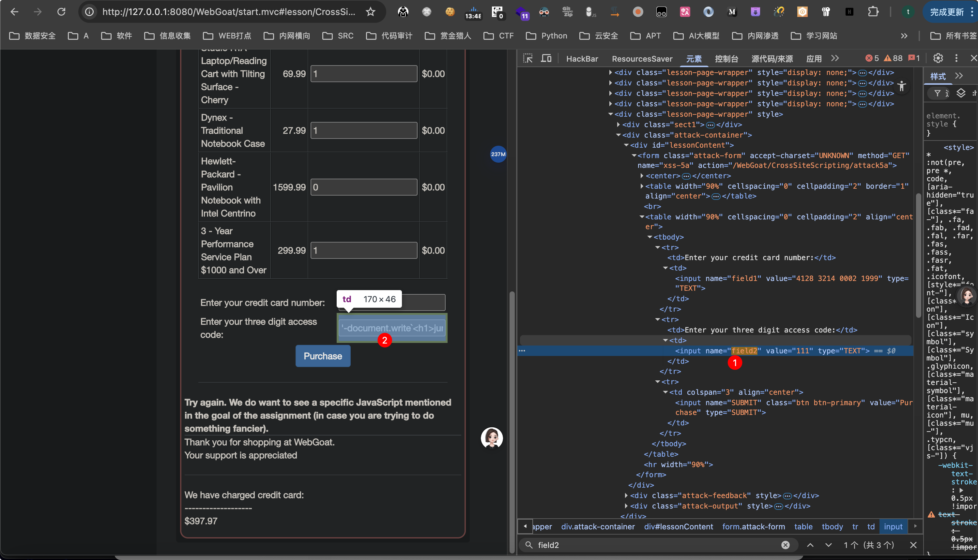
Task: Switch to the ResourcesSaver tab
Action: tap(642, 59)
